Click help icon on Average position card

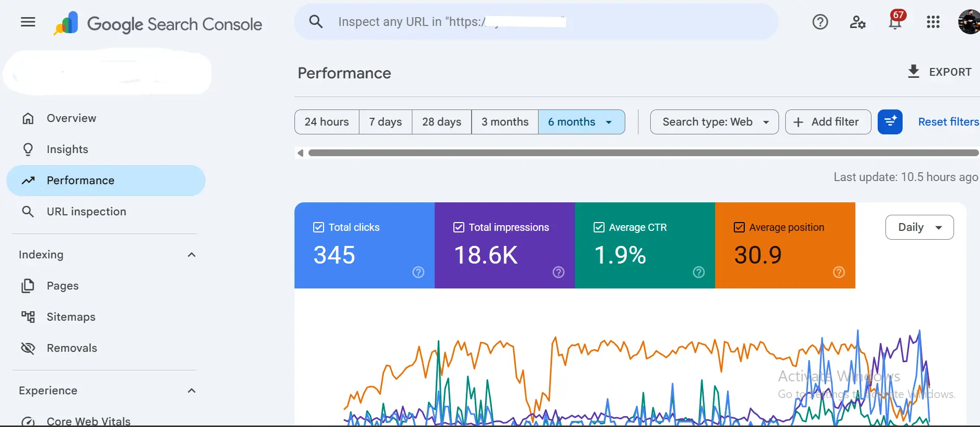(839, 272)
